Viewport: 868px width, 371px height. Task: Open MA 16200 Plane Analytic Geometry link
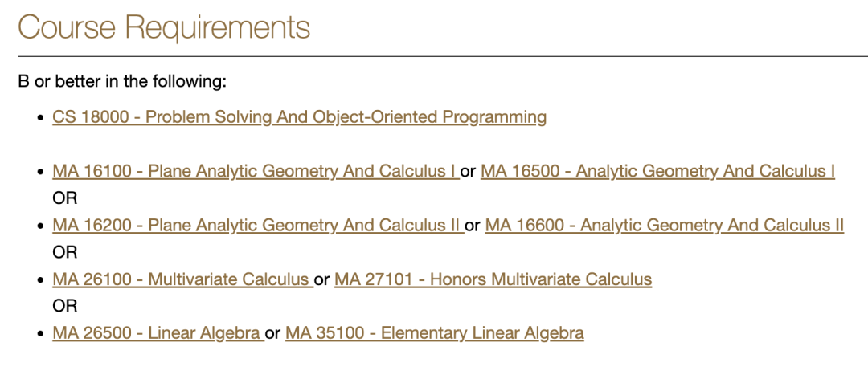pos(258,226)
